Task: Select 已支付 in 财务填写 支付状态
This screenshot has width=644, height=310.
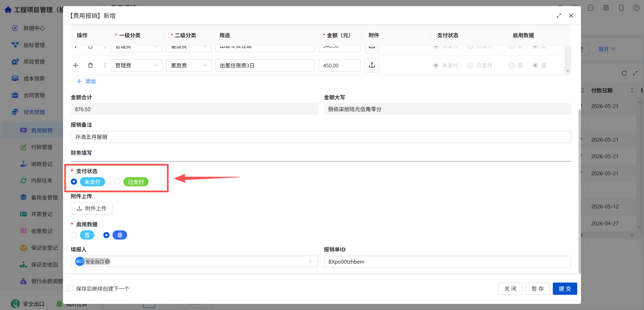Action: (x=117, y=182)
